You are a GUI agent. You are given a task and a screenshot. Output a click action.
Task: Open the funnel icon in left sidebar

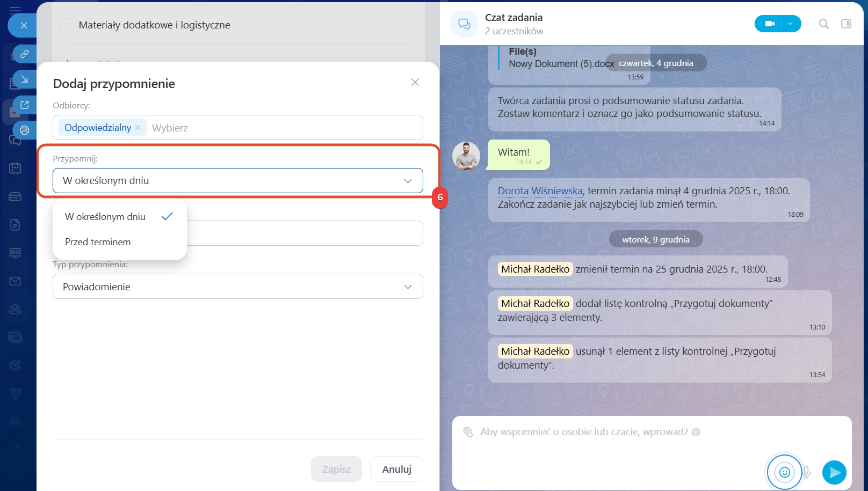(15, 393)
